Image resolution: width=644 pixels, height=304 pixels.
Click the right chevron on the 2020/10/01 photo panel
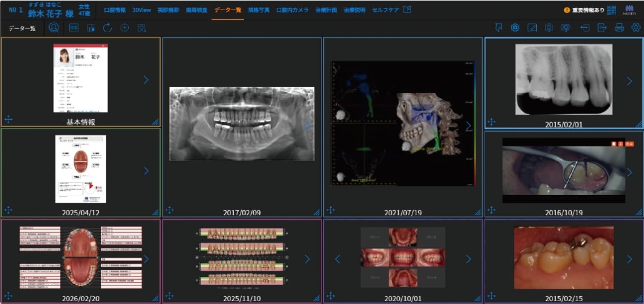pyautogui.click(x=468, y=259)
